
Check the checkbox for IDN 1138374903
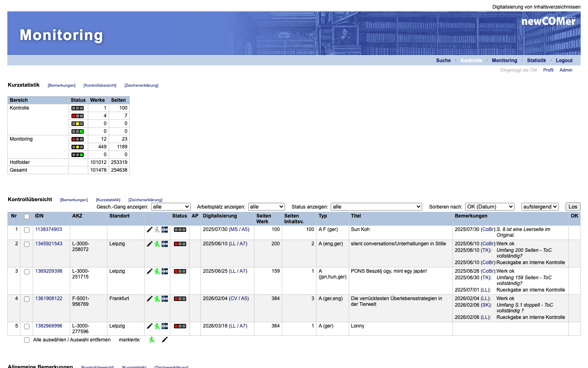pyautogui.click(x=27, y=230)
